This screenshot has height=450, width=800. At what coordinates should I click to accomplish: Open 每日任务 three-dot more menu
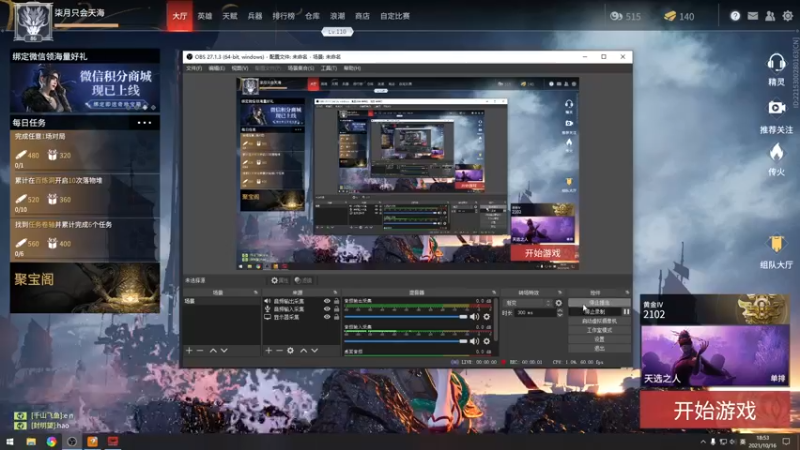(144, 123)
